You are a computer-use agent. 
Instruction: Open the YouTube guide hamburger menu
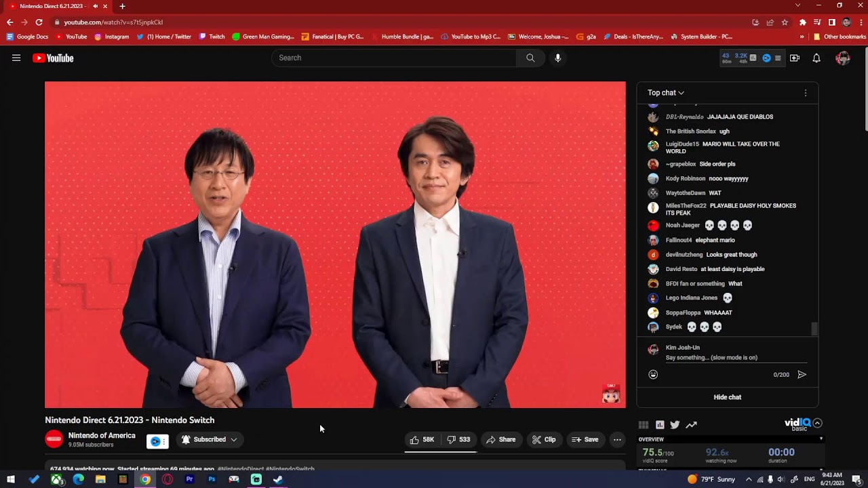[16, 58]
